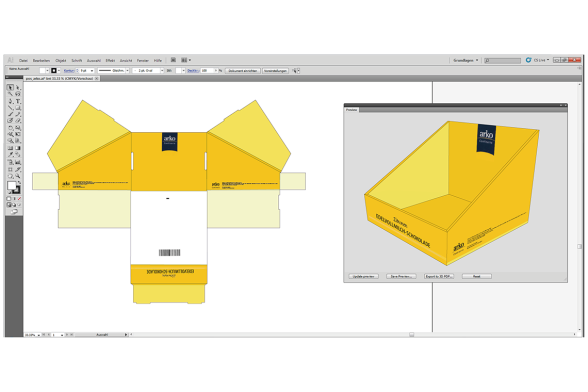Select the Direct Selection tool
This screenshot has width=588, height=392.
[x=18, y=87]
